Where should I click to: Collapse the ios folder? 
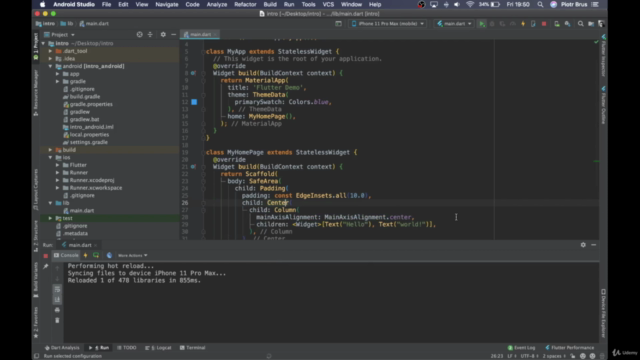coord(50,158)
